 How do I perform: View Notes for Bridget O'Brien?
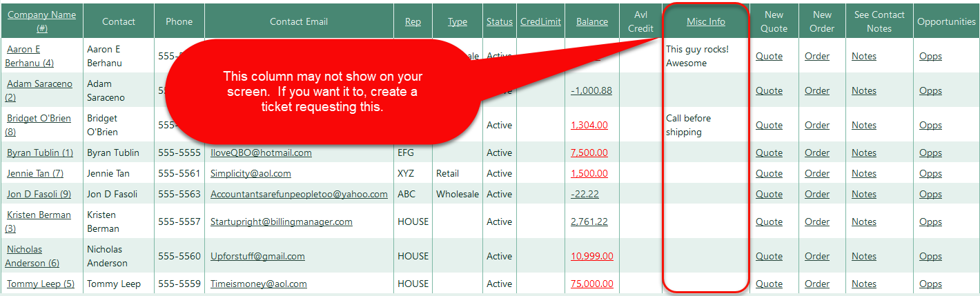(x=863, y=125)
